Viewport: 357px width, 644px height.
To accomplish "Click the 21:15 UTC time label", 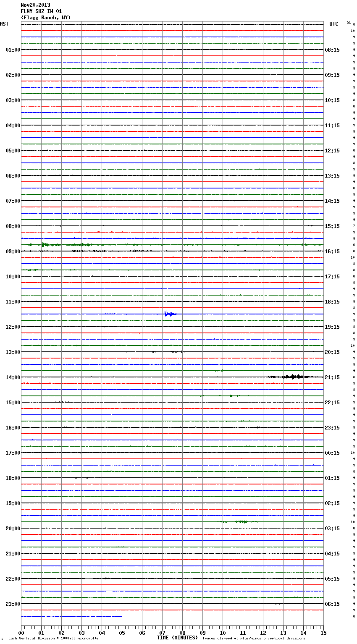I will [332, 377].
